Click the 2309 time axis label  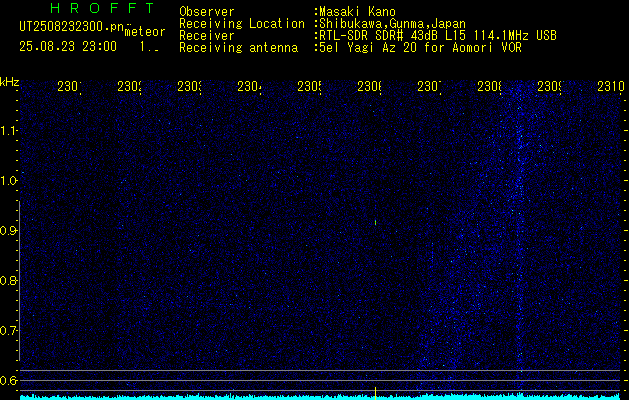[x=550, y=86]
